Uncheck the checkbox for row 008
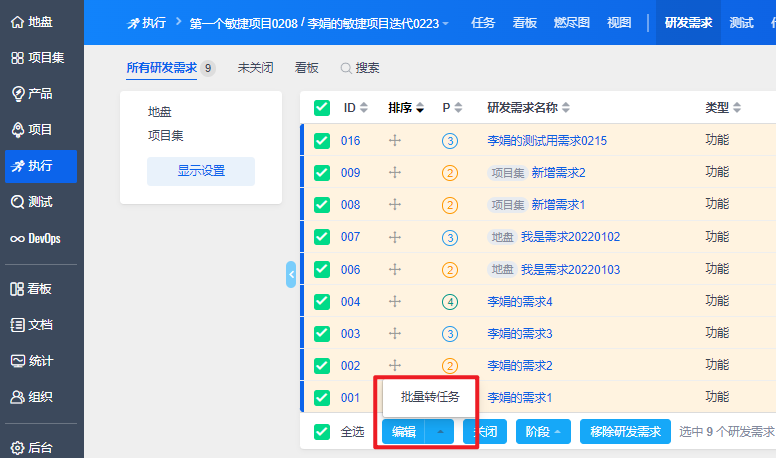The height and width of the screenshot is (458, 776). 322,204
